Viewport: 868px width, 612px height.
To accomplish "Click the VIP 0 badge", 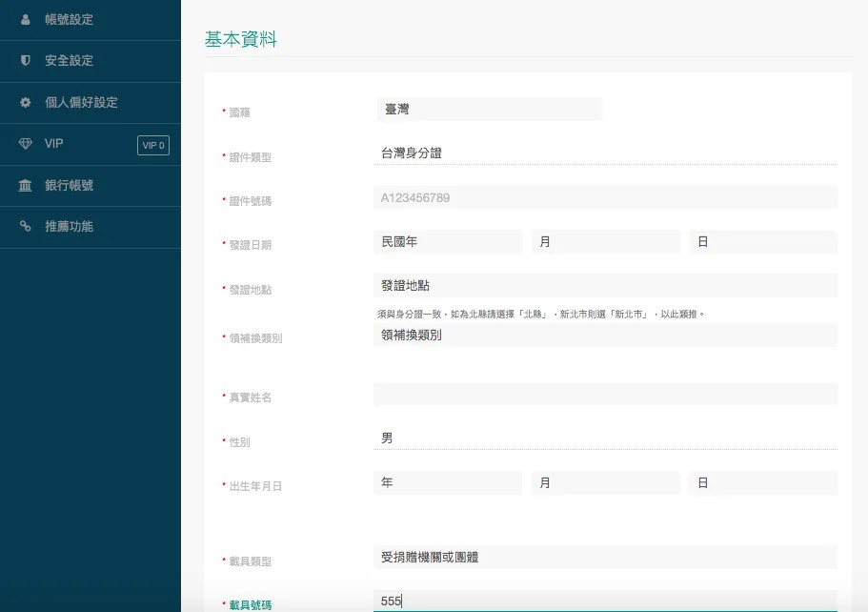I will click(x=153, y=145).
